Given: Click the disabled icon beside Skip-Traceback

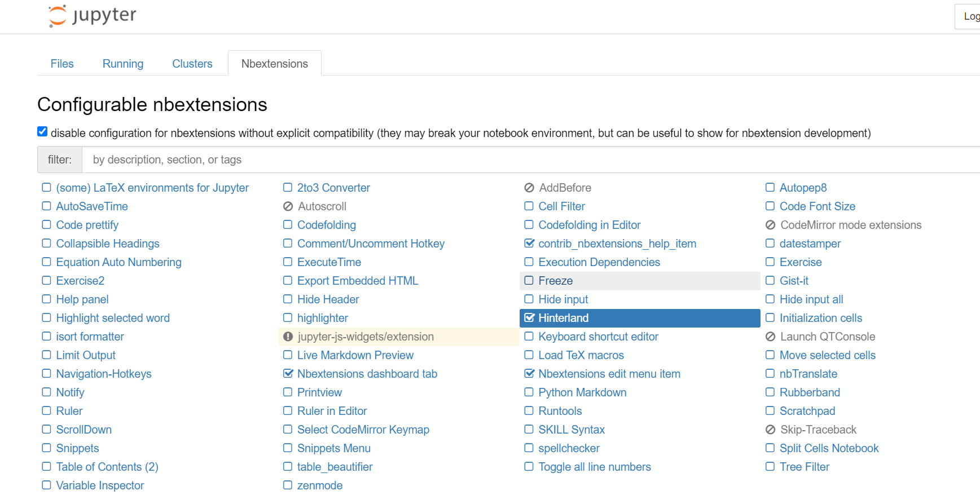Looking at the screenshot, I should 771,430.
